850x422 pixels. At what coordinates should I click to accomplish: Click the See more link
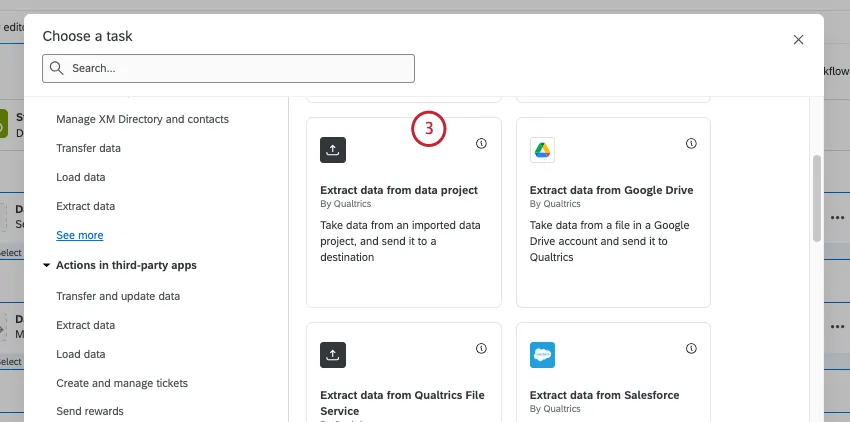[80, 235]
